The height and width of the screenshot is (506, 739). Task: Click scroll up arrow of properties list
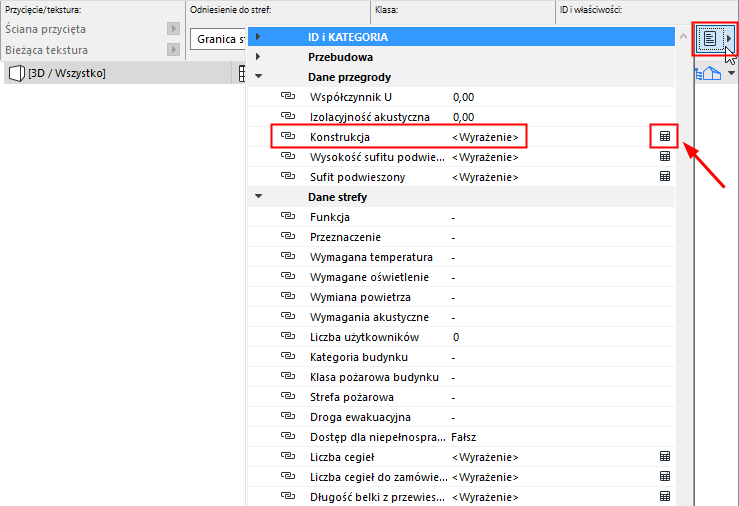pyautogui.click(x=683, y=36)
